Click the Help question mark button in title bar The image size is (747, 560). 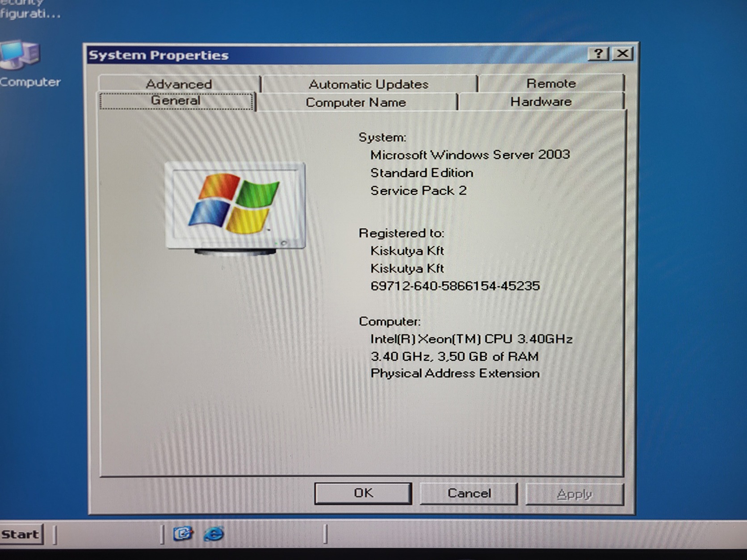pos(598,54)
